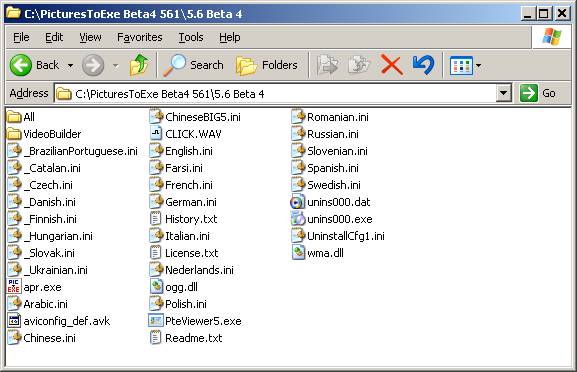Click the Views toolbar button
The width and height of the screenshot is (577, 372).
tap(461, 66)
